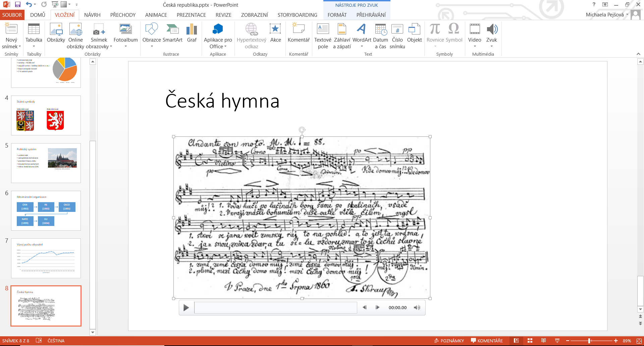Switch to the ANIMACE ribbon tab
644x346 pixels.
156,15
